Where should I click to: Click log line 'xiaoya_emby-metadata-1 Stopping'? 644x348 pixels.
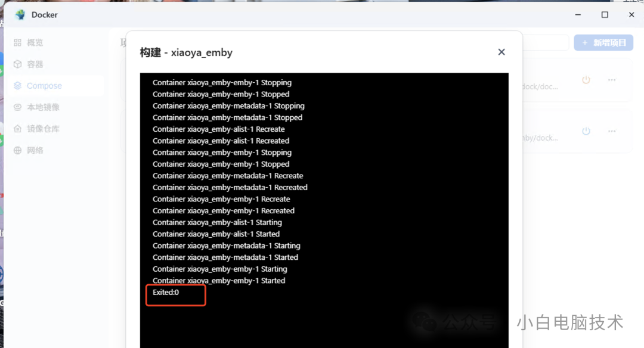(x=229, y=106)
